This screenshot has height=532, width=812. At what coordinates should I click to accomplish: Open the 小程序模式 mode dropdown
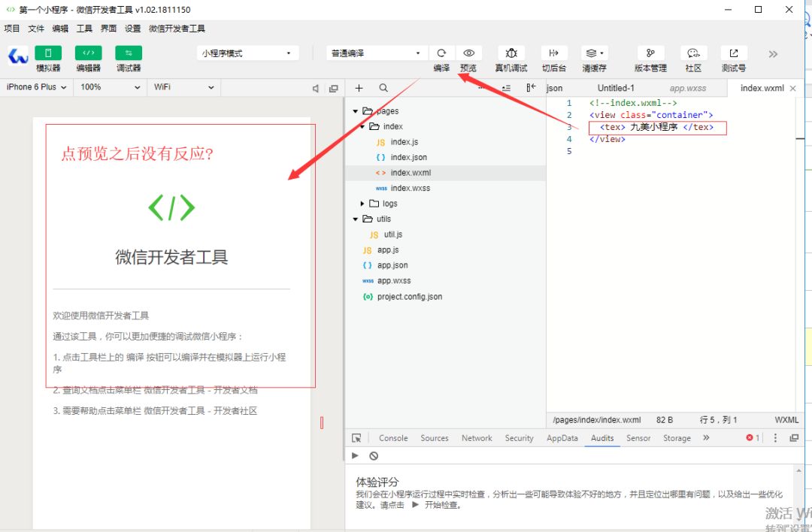(247, 53)
